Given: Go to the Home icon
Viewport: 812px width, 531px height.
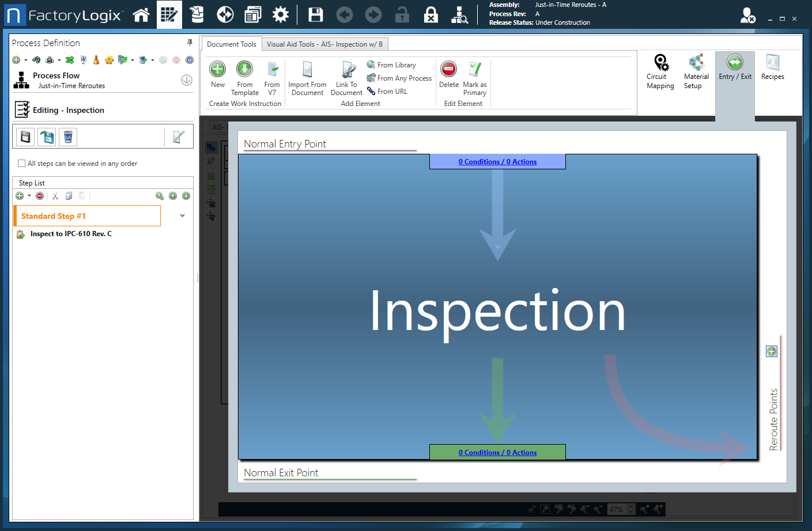Looking at the screenshot, I should tap(141, 15).
